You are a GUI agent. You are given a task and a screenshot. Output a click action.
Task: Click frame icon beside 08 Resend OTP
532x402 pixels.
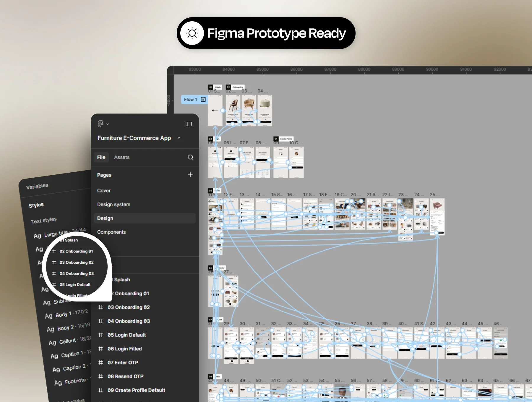point(100,376)
